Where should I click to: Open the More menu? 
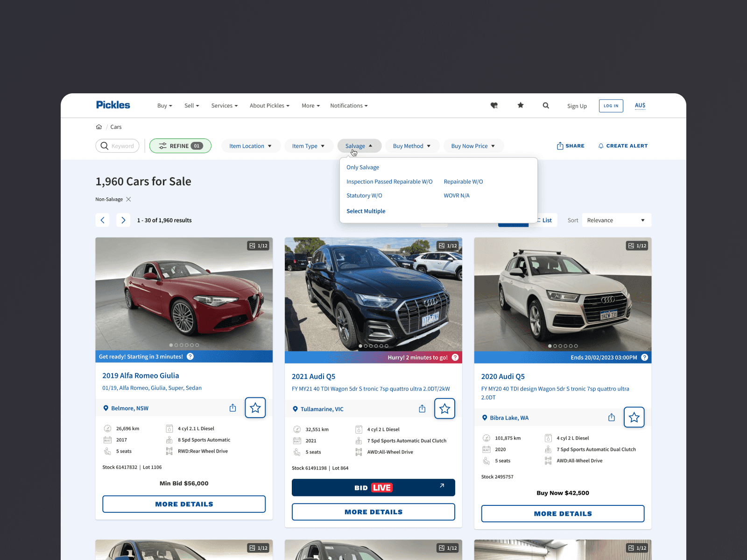coord(311,106)
